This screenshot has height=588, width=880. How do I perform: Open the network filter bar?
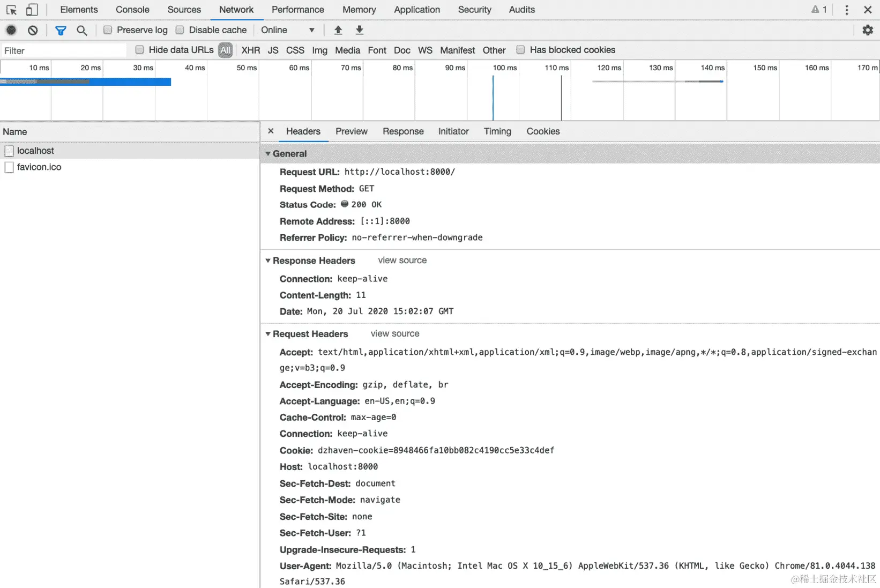(x=61, y=30)
